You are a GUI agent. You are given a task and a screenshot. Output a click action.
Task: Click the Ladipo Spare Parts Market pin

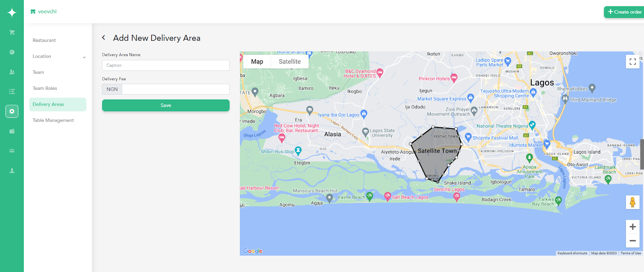(x=508, y=61)
